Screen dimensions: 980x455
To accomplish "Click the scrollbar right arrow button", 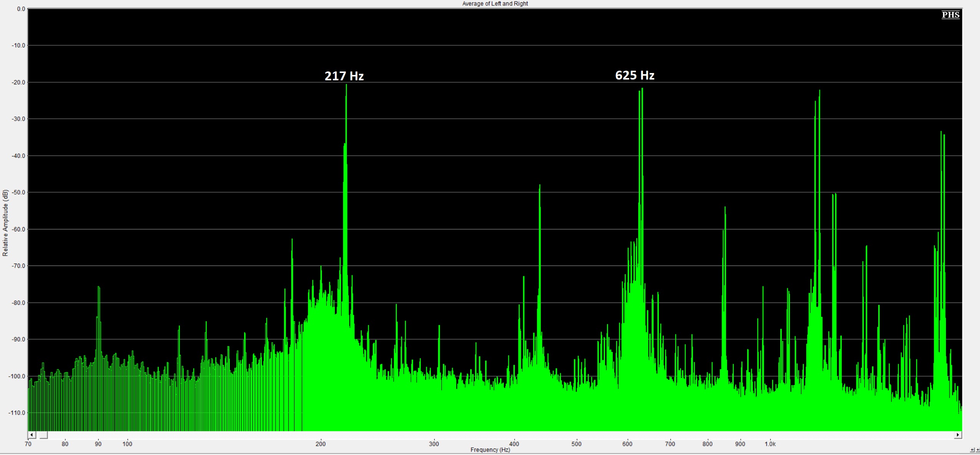I will [958, 435].
